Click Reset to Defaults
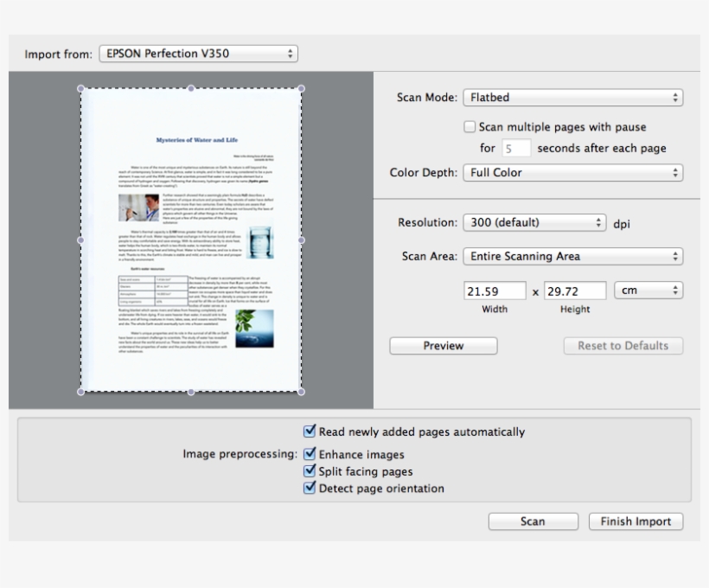 (x=623, y=345)
